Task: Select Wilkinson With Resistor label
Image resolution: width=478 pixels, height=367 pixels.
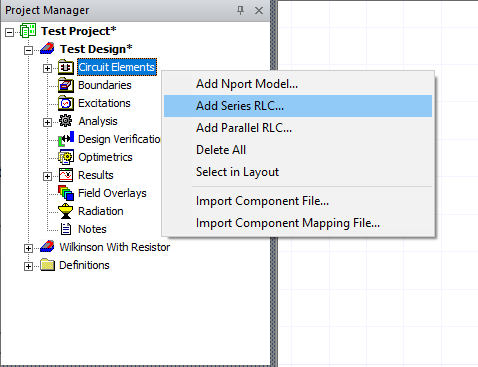Action: pyautogui.click(x=115, y=247)
